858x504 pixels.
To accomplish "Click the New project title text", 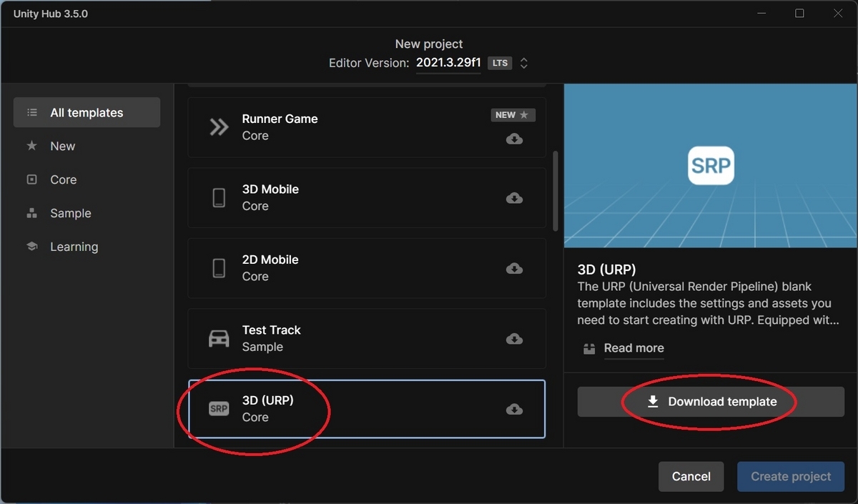I will tap(429, 44).
